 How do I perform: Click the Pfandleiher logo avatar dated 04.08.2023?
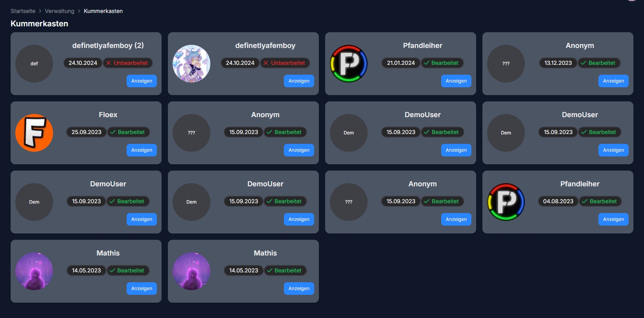506,202
